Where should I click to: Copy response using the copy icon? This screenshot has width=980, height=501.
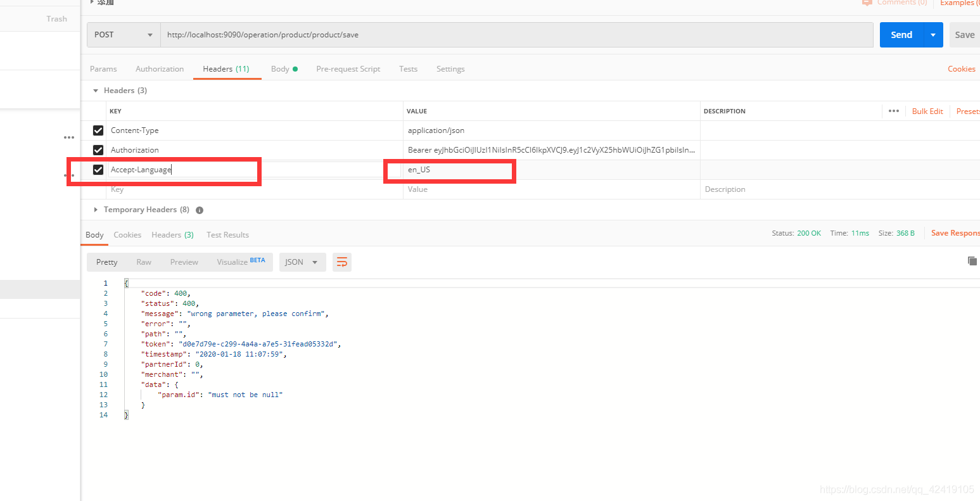pos(972,261)
